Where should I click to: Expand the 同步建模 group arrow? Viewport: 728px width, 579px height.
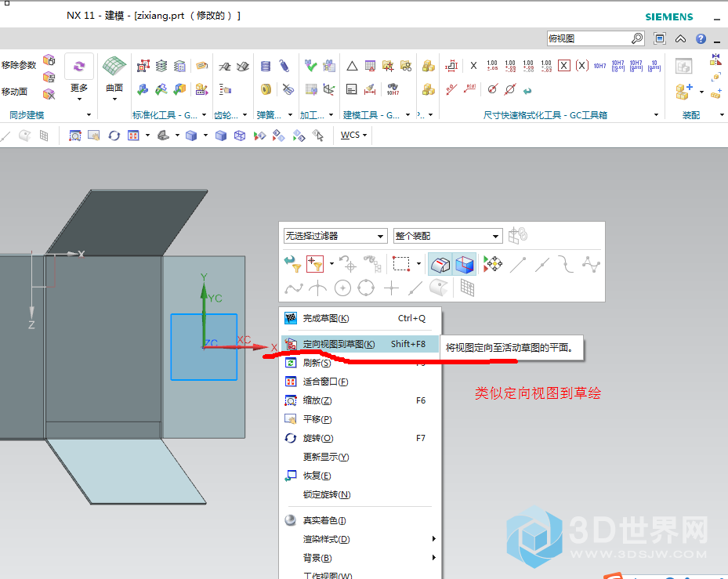(89, 114)
